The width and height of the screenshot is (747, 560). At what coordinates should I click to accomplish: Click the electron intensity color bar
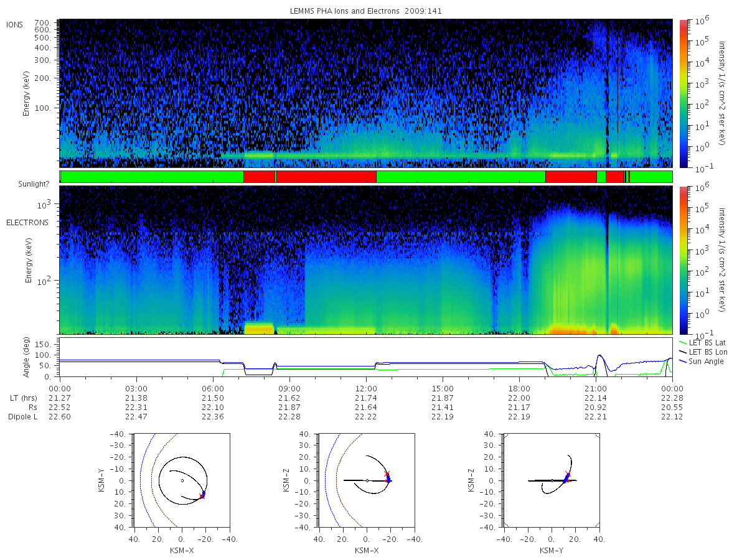(683, 260)
